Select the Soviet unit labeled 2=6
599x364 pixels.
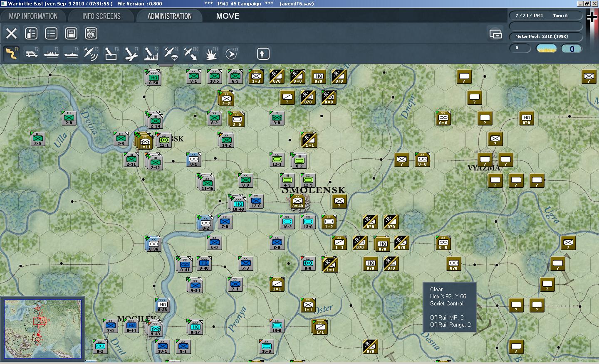coord(237,120)
